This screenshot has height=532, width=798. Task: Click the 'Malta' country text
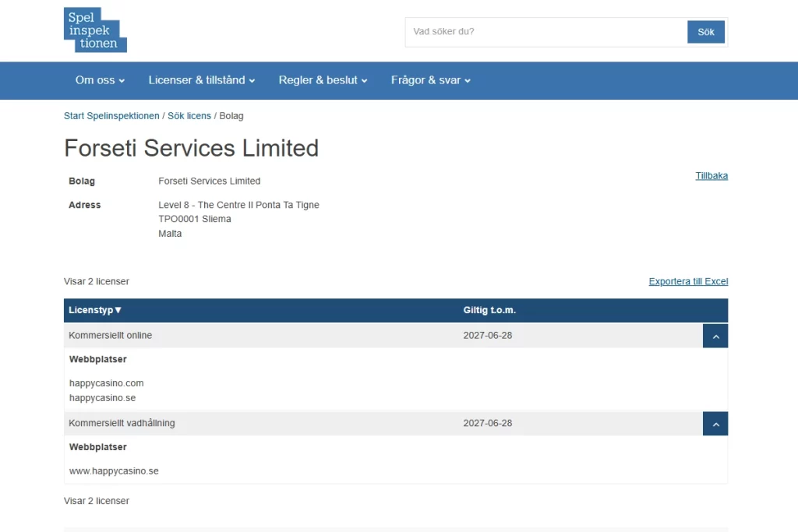coord(170,234)
